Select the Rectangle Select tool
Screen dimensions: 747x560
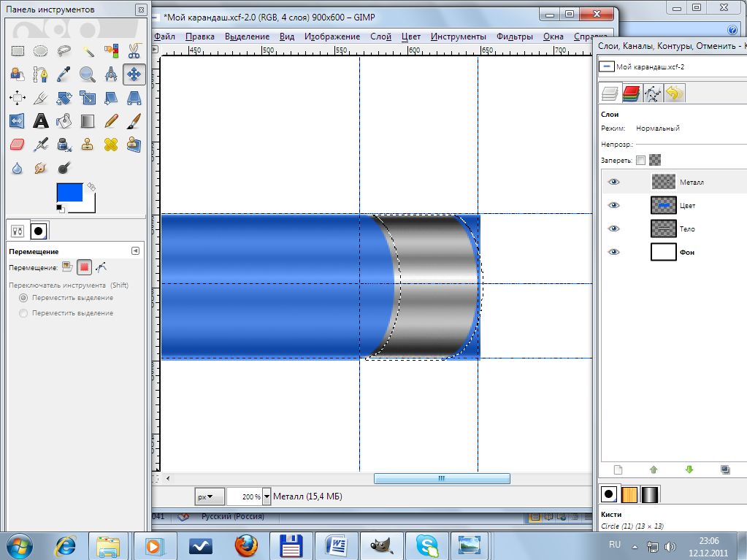(18, 50)
